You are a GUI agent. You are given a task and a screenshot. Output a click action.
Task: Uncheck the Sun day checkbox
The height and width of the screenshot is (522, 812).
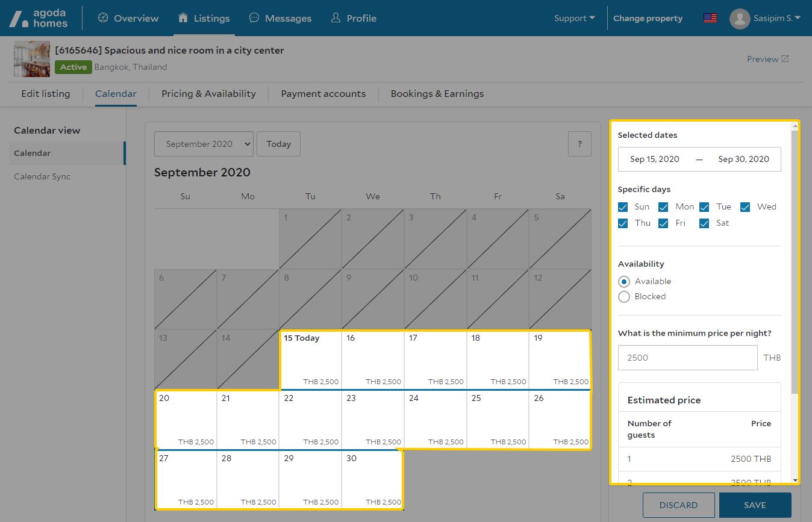coord(624,207)
